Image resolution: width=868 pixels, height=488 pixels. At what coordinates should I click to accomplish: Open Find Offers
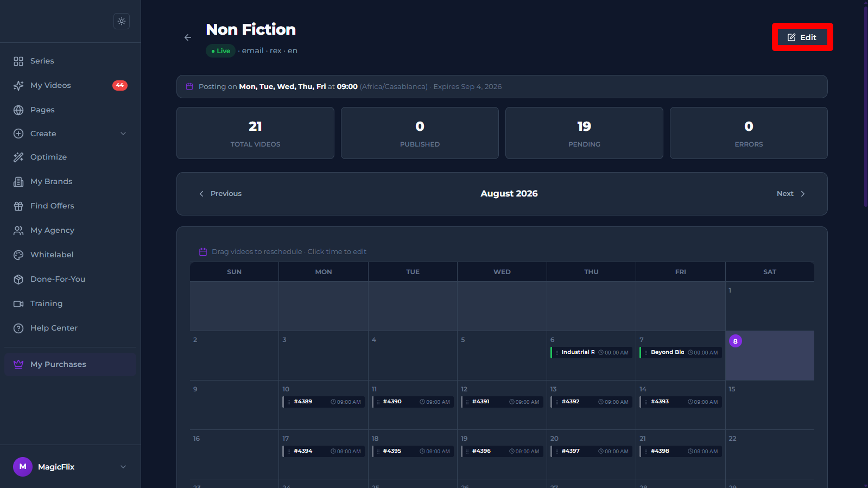(70, 206)
